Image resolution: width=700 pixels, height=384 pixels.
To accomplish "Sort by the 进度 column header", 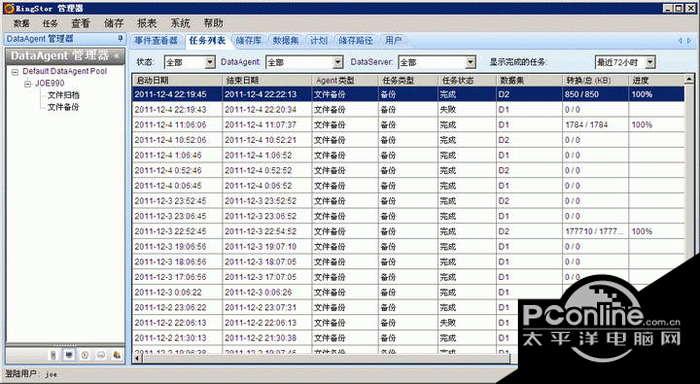I will tap(656, 80).
